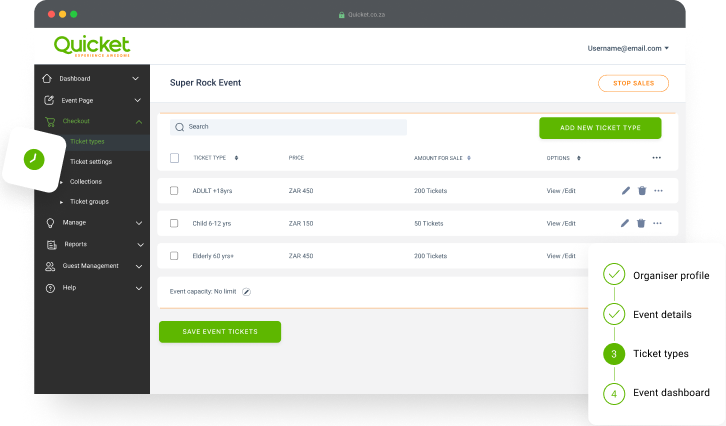
Task: Open more options dots for ADULT +18yrs row
Action: 658,190
